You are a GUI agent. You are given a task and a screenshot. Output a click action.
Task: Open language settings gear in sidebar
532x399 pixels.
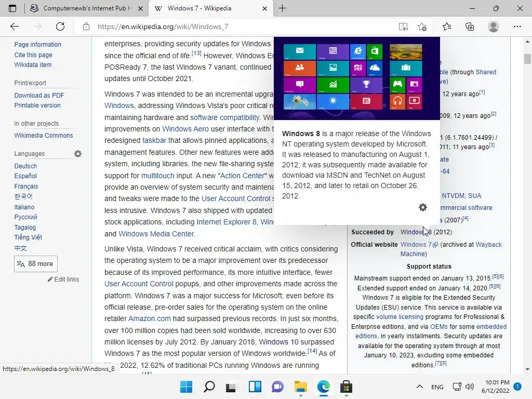point(78,154)
